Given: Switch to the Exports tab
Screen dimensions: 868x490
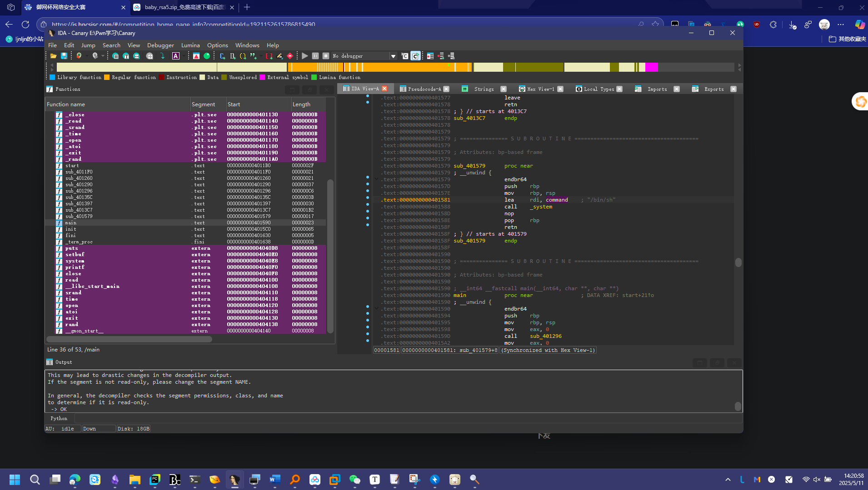Looking at the screenshot, I should click(x=714, y=89).
